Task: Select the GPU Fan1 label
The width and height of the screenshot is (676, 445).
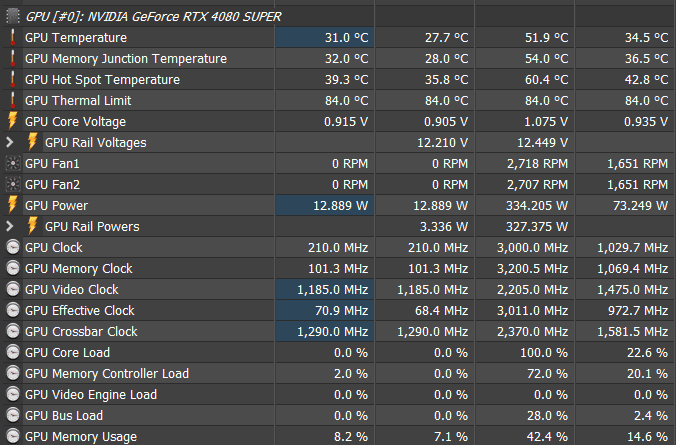Action: [x=52, y=164]
